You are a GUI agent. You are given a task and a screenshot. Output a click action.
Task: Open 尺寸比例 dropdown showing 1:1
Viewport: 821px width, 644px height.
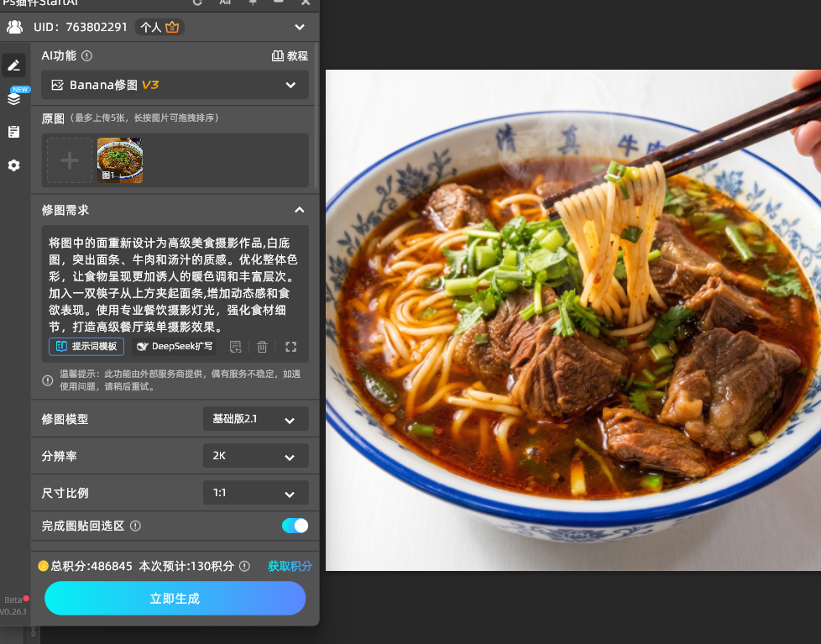255,493
